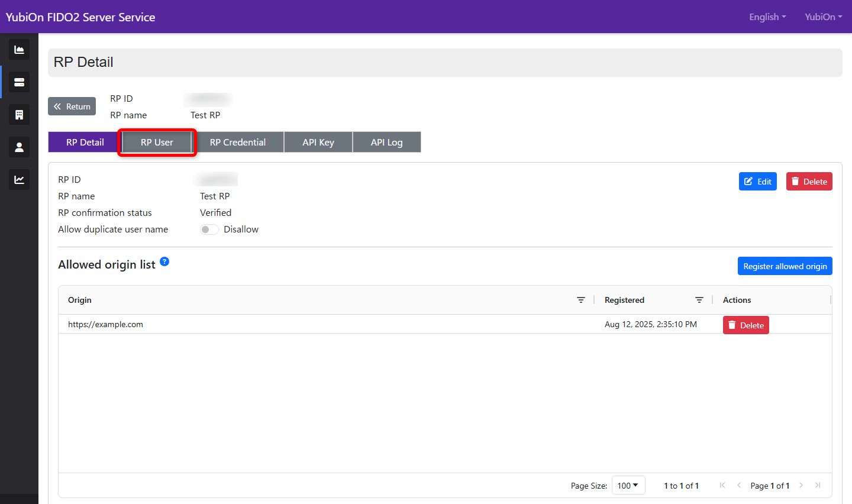Open the user account sidebar icon

click(19, 147)
